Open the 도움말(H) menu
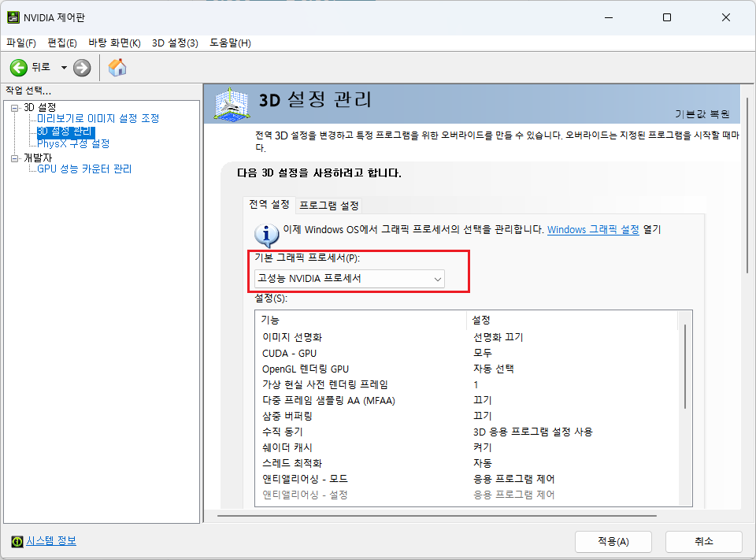The image size is (756, 560). pyautogui.click(x=231, y=43)
